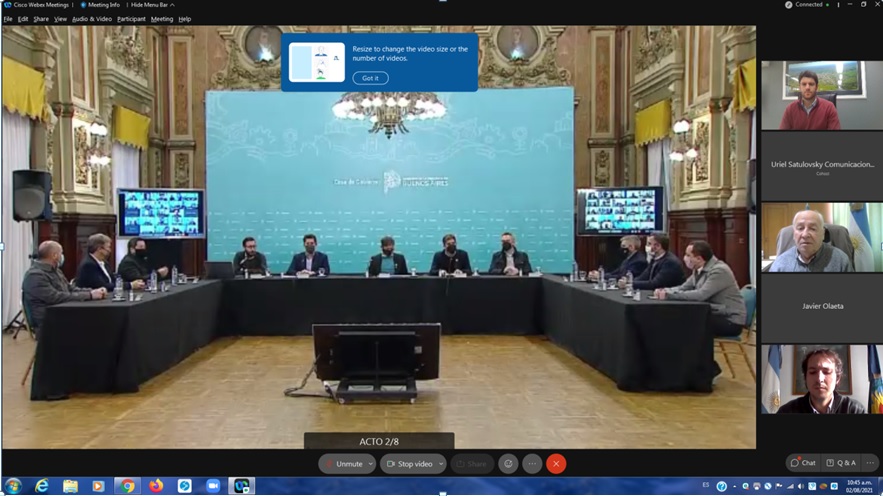
Task: Open the Chat panel
Action: [803, 463]
